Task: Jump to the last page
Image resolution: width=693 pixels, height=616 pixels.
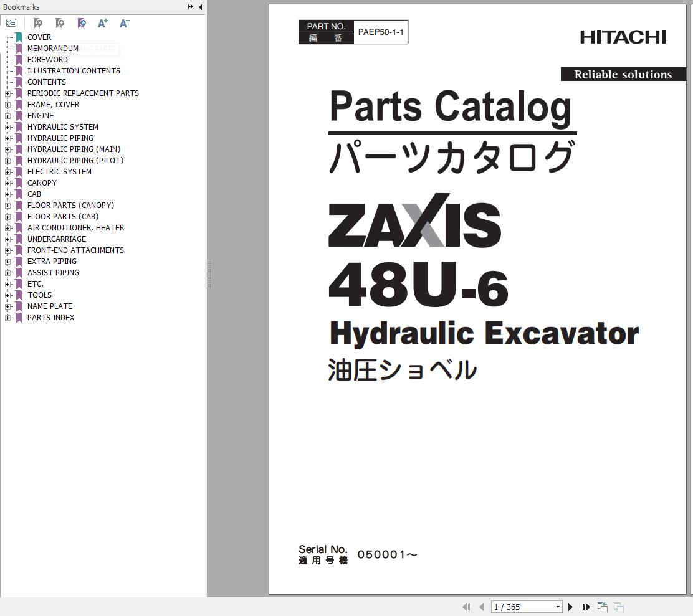Action: pos(586,607)
